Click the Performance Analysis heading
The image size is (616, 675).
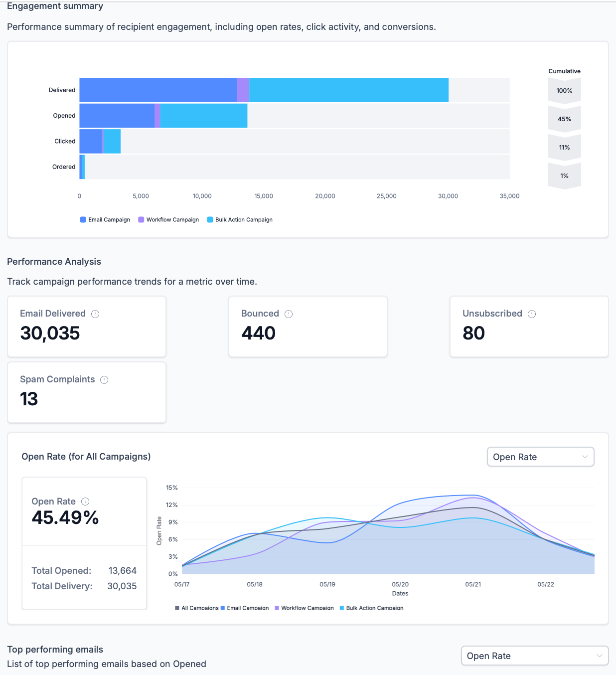coord(54,262)
